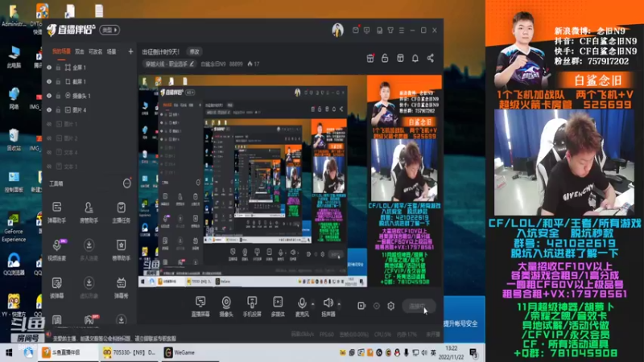
Task: Hide the 摄像头 1 source with eye icon
Action: click(x=49, y=96)
